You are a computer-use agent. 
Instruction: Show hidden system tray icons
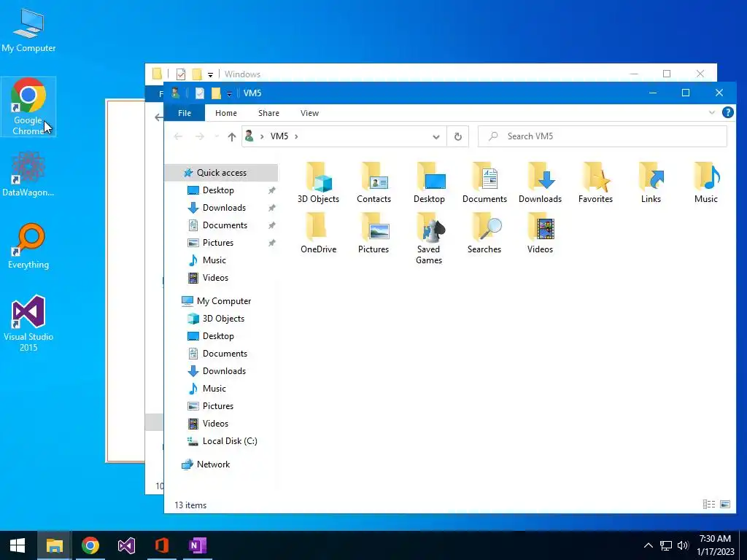[x=649, y=545]
